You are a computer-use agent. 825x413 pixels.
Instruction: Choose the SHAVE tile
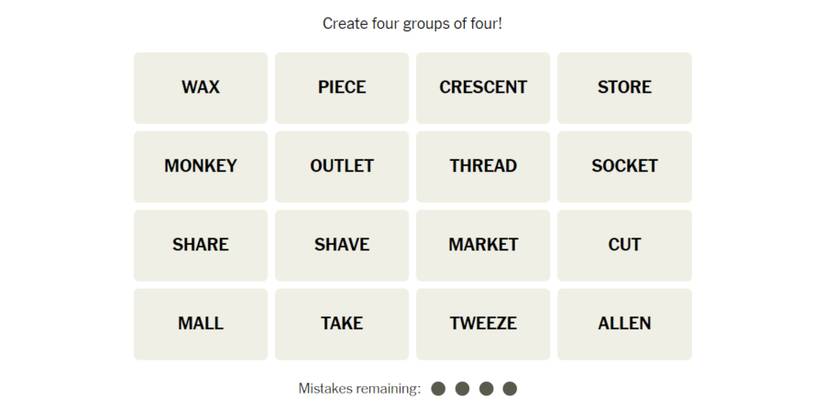pyautogui.click(x=342, y=245)
